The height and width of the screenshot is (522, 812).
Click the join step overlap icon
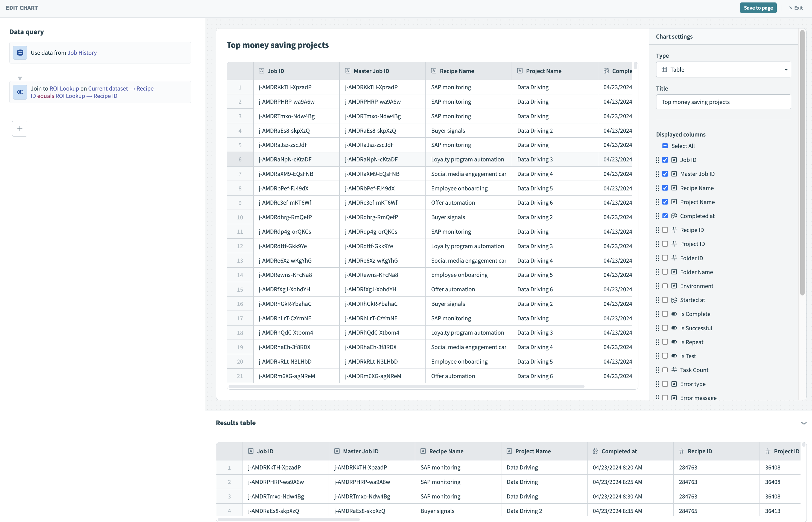click(20, 92)
